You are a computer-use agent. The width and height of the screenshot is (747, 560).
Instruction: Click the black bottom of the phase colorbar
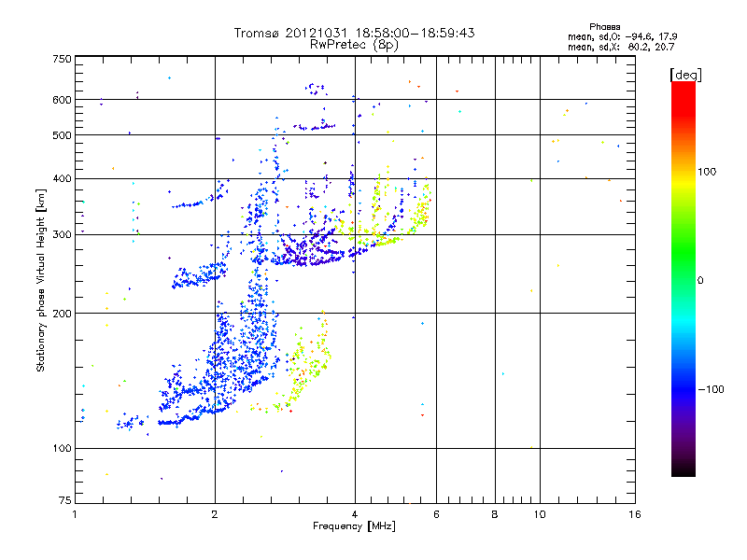[x=684, y=471]
